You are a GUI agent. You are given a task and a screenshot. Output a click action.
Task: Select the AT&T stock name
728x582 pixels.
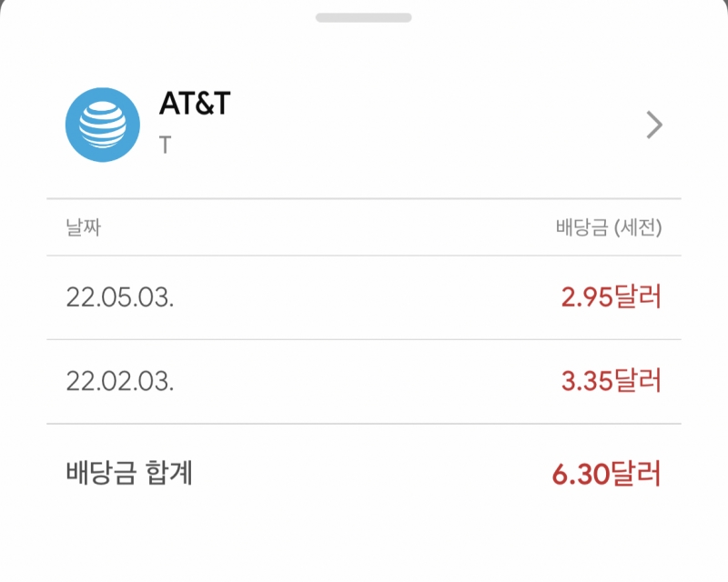[x=195, y=105]
